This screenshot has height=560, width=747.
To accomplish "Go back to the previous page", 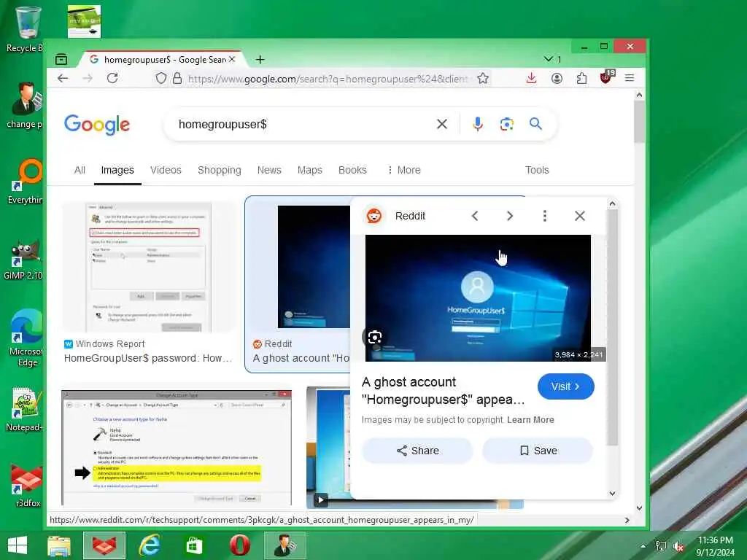I will 63,78.
